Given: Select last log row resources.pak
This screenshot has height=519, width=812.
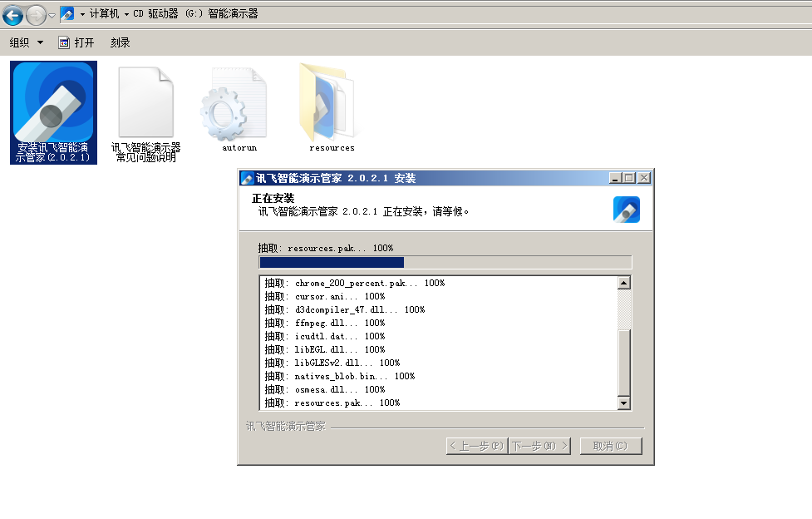Looking at the screenshot, I should pyautogui.click(x=332, y=403).
